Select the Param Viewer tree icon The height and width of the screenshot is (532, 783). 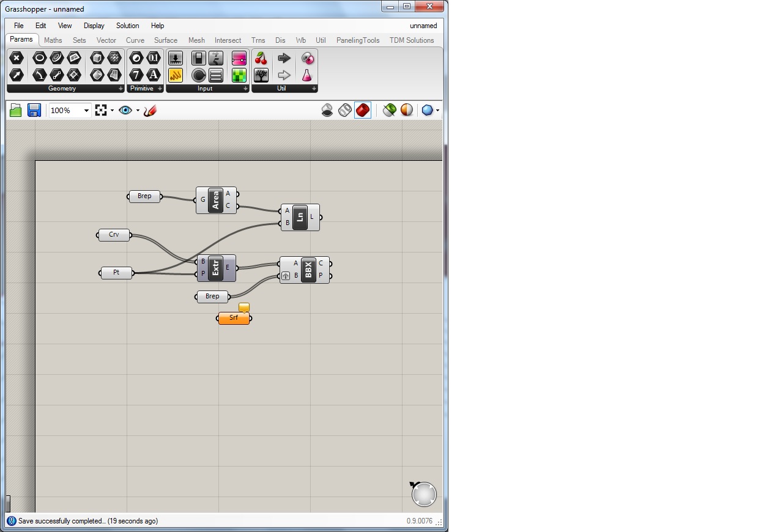[261, 75]
